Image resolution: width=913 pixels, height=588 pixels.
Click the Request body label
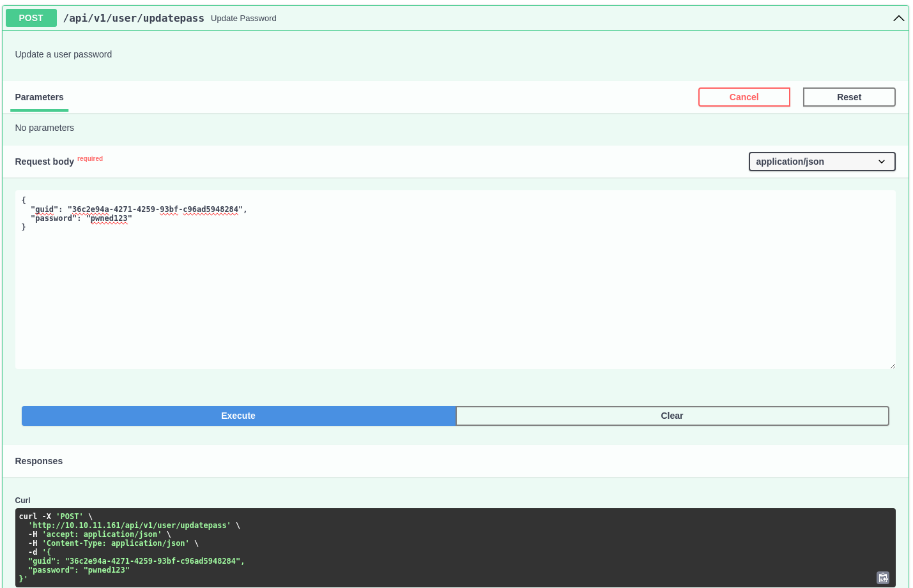[45, 162]
